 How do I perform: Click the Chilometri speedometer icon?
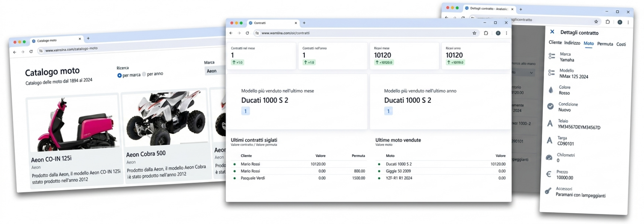(549, 157)
